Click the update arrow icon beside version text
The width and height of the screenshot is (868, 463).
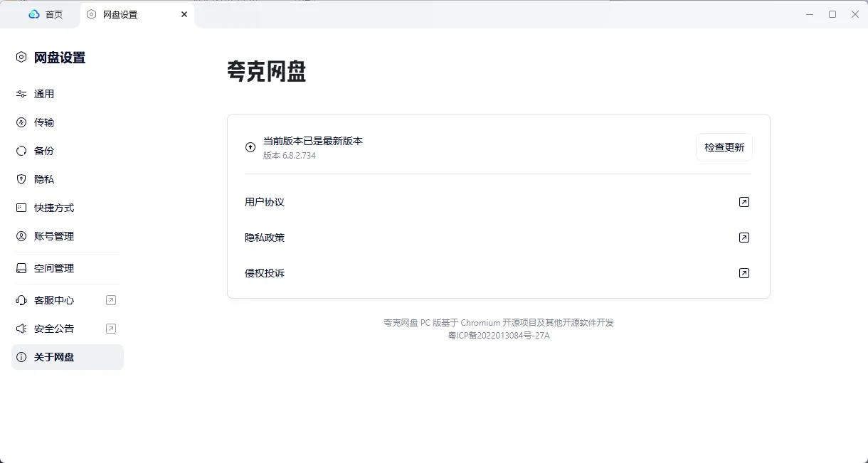(x=250, y=147)
